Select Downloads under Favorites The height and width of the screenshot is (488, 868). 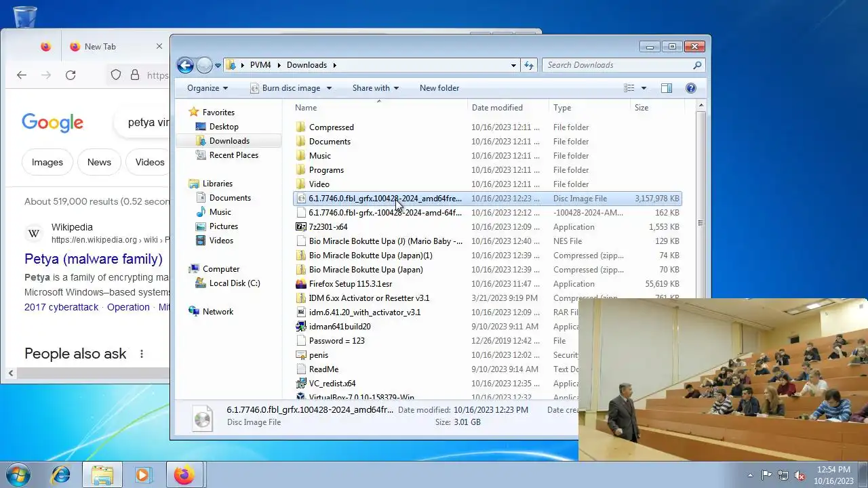(229, 141)
